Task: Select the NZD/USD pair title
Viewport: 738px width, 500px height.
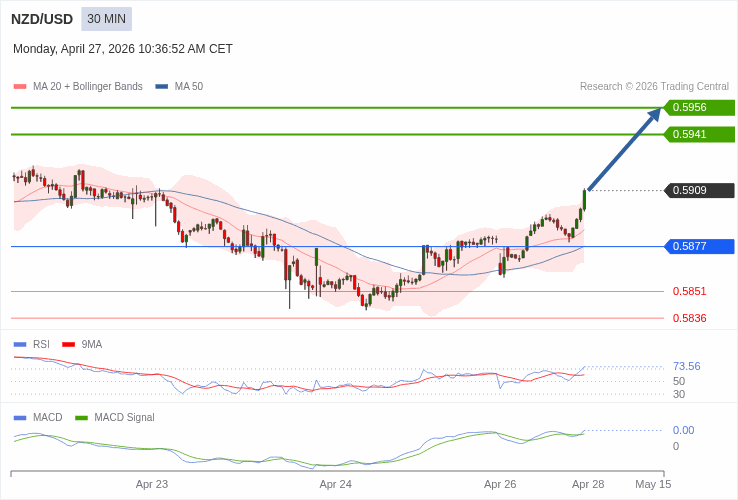Action: [42, 19]
